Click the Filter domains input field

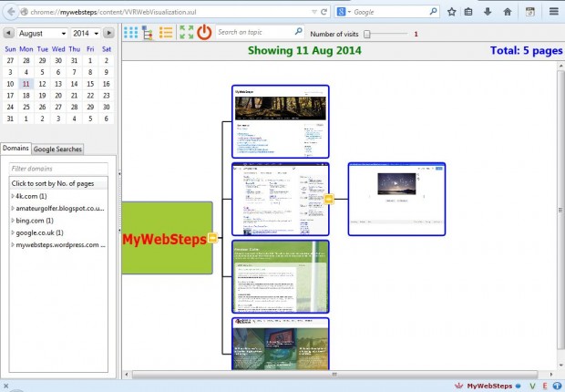click(x=58, y=169)
